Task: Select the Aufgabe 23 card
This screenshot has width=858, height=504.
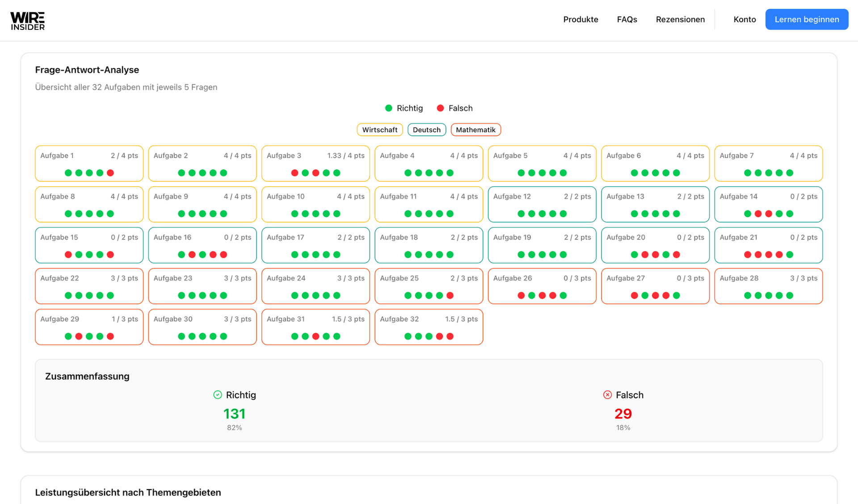Action: coord(202,286)
